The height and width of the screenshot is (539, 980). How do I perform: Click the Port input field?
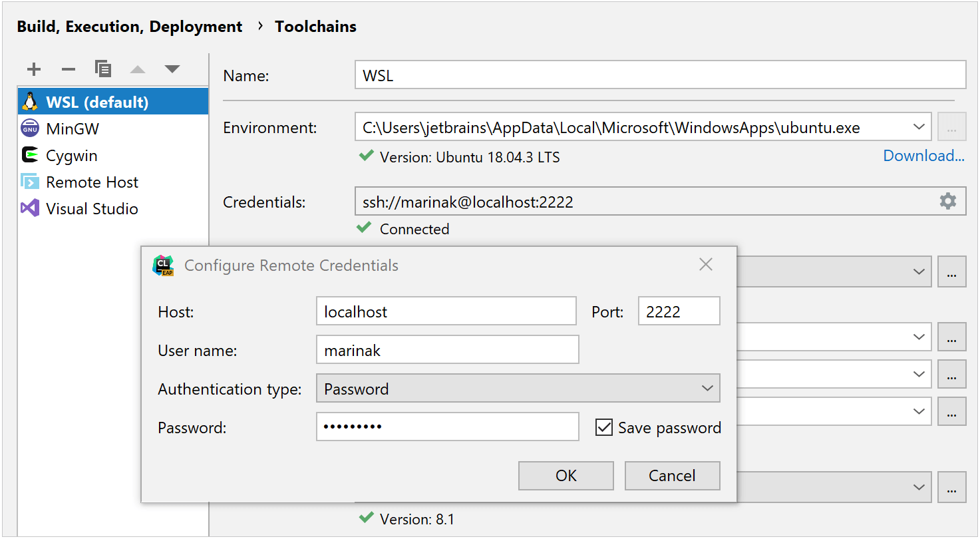coord(679,311)
